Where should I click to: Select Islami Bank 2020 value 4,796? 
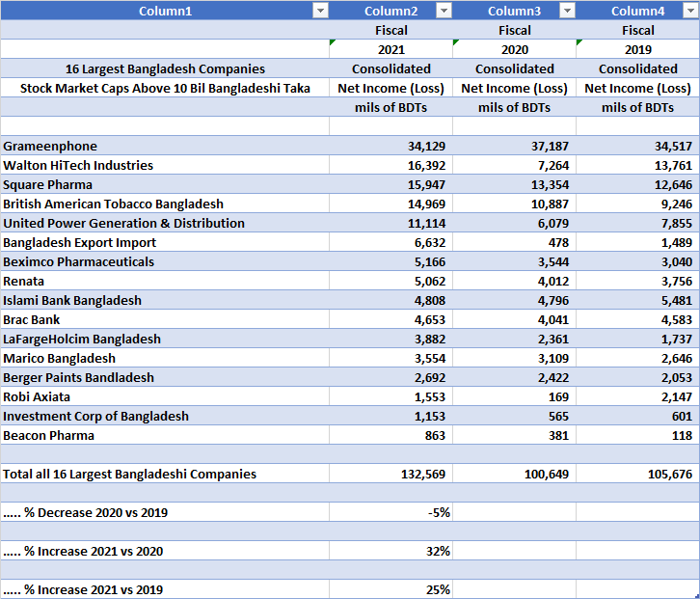(514, 300)
